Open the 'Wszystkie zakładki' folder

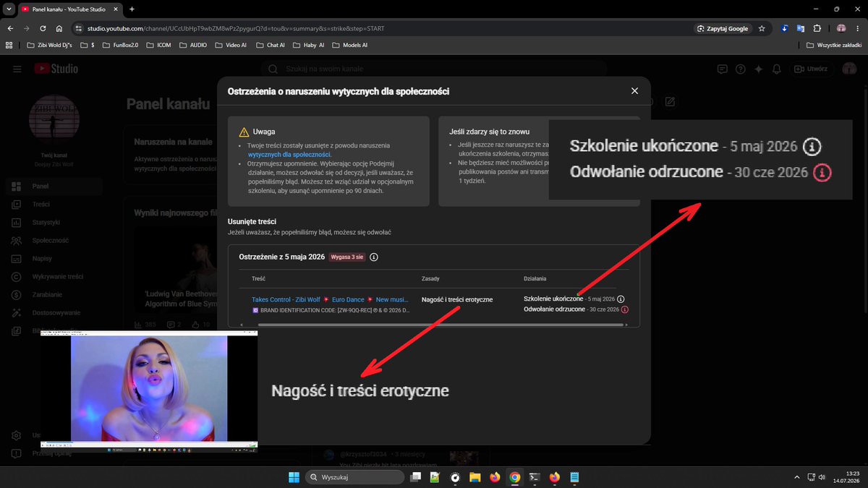pos(834,45)
